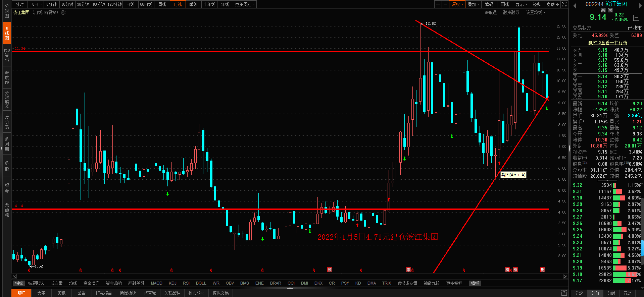Screen dimensions: 644x297
Task: Toggle 隐藏 to hide side panel
Action: tap(552, 4)
